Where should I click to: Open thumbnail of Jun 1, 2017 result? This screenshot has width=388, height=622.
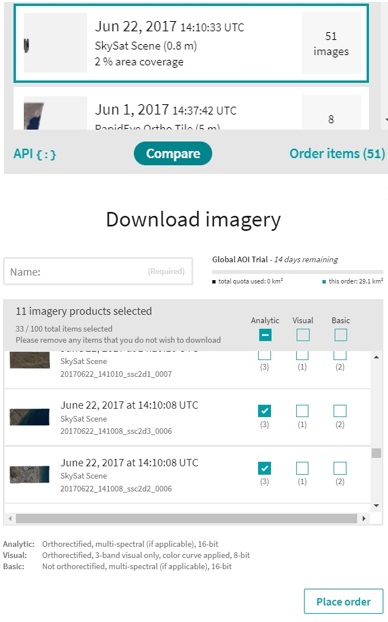click(55, 113)
